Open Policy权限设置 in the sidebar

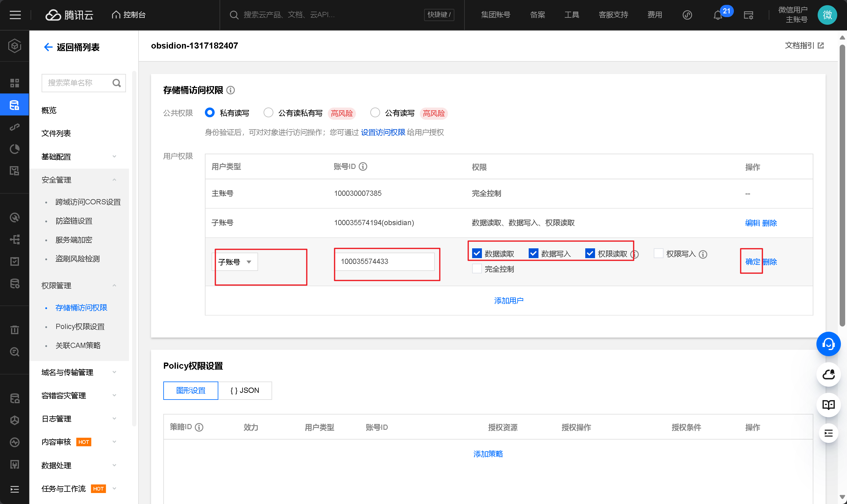(x=80, y=326)
